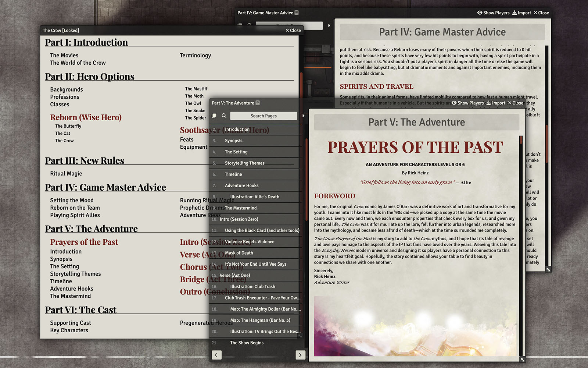Screen dimensions: 588x368
Task: Open The Owl link
Action: point(193,103)
